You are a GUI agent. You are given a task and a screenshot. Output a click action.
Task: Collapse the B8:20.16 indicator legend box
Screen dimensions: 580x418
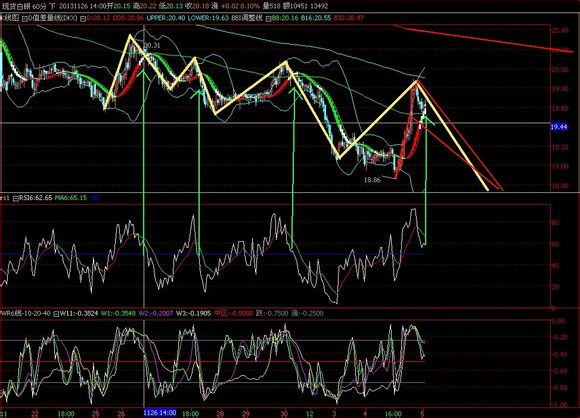click(x=269, y=18)
